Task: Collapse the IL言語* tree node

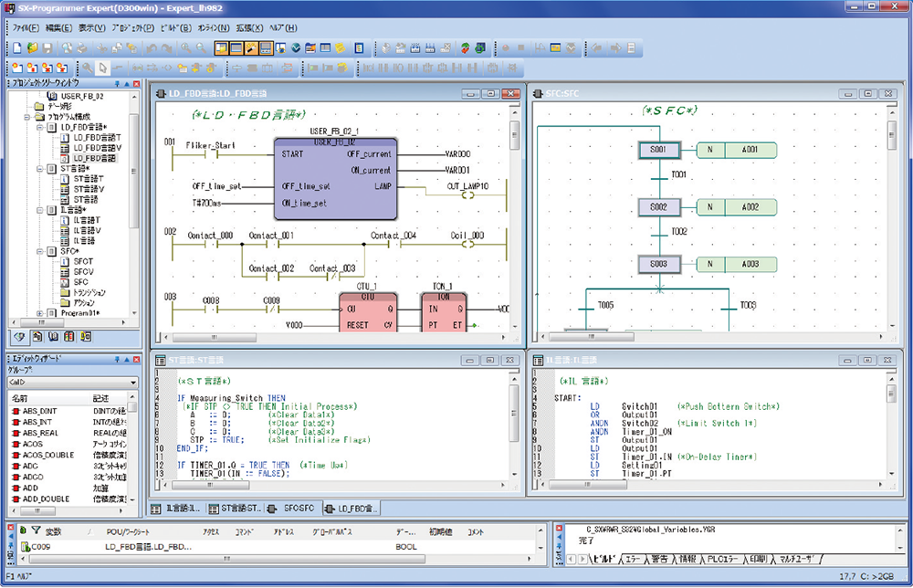Action: (40, 210)
